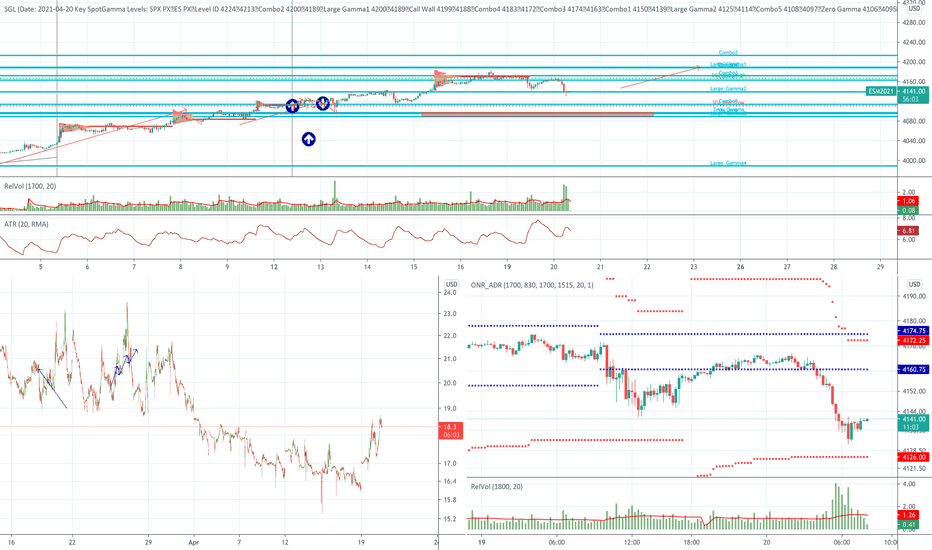Click the down-arrow circle marker near April 13
This screenshot has width=932, height=550.
pos(323,103)
